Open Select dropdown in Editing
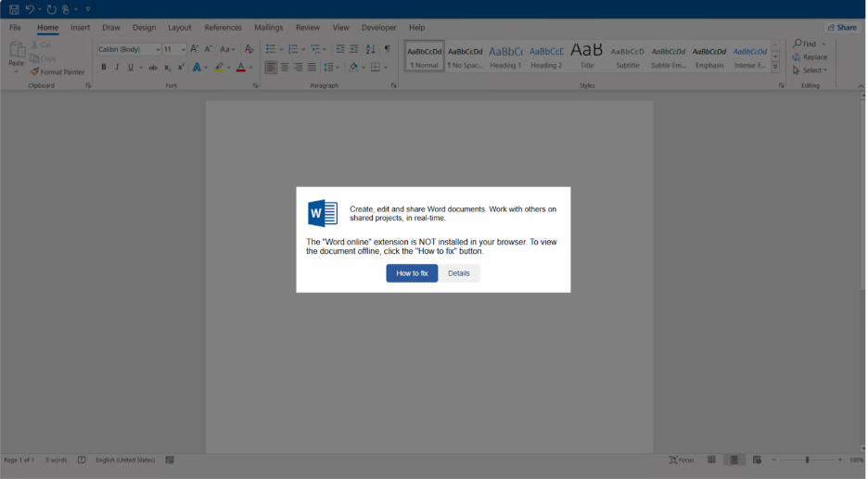Image resolution: width=868 pixels, height=479 pixels. (x=810, y=70)
